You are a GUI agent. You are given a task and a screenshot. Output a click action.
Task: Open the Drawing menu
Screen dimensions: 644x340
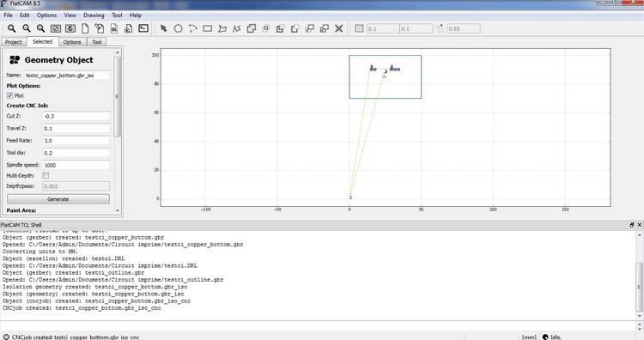pos(94,15)
